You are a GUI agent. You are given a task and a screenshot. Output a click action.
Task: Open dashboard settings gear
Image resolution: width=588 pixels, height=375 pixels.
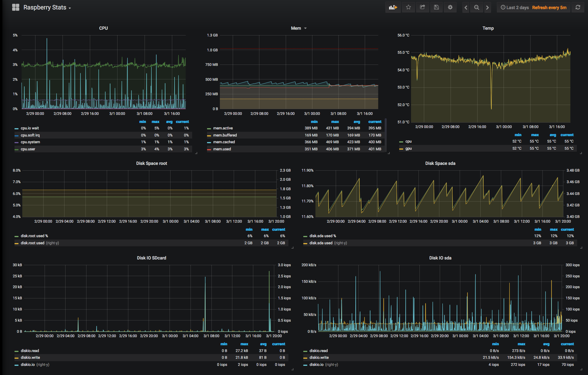coord(450,7)
